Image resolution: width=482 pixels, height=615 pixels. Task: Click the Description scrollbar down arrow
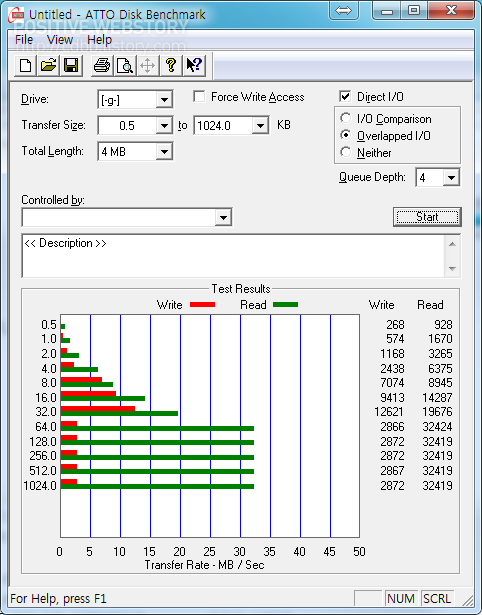pyautogui.click(x=452, y=269)
